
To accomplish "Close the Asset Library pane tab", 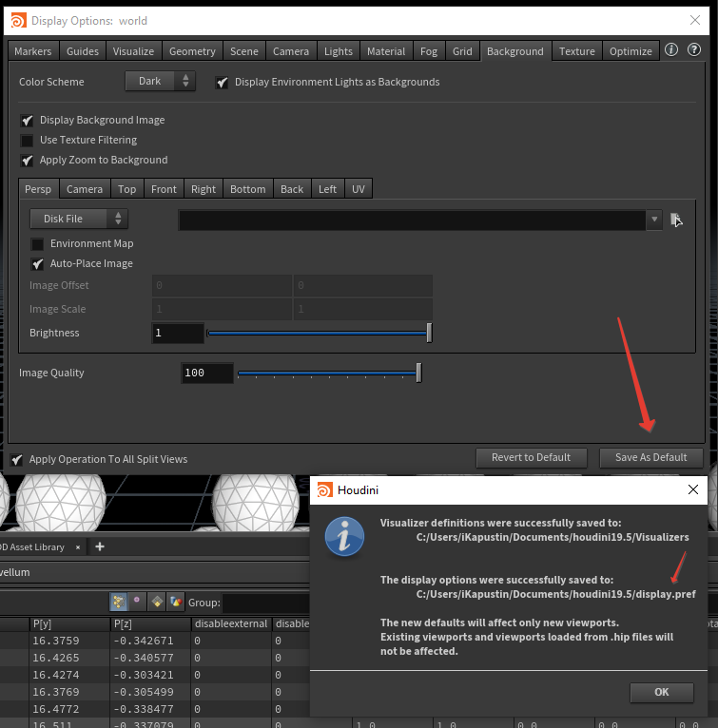I will 78,546.
